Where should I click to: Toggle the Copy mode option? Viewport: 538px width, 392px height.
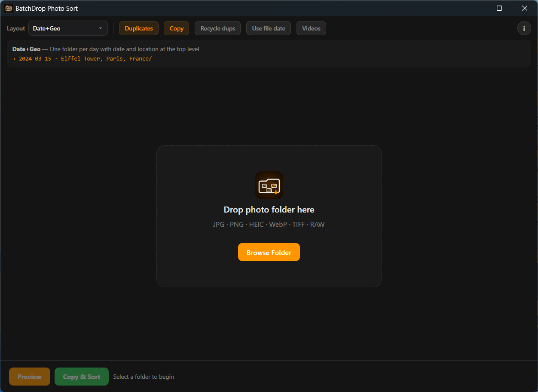tap(176, 28)
